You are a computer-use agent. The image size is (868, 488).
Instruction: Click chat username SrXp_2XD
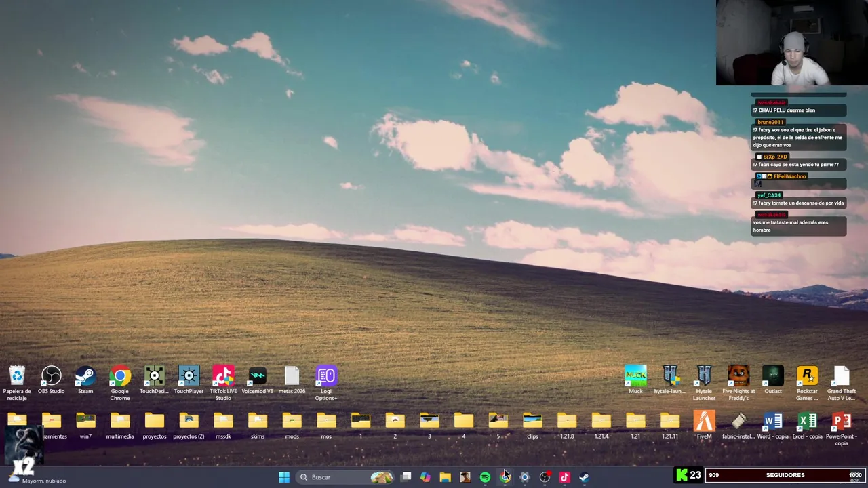click(775, 157)
